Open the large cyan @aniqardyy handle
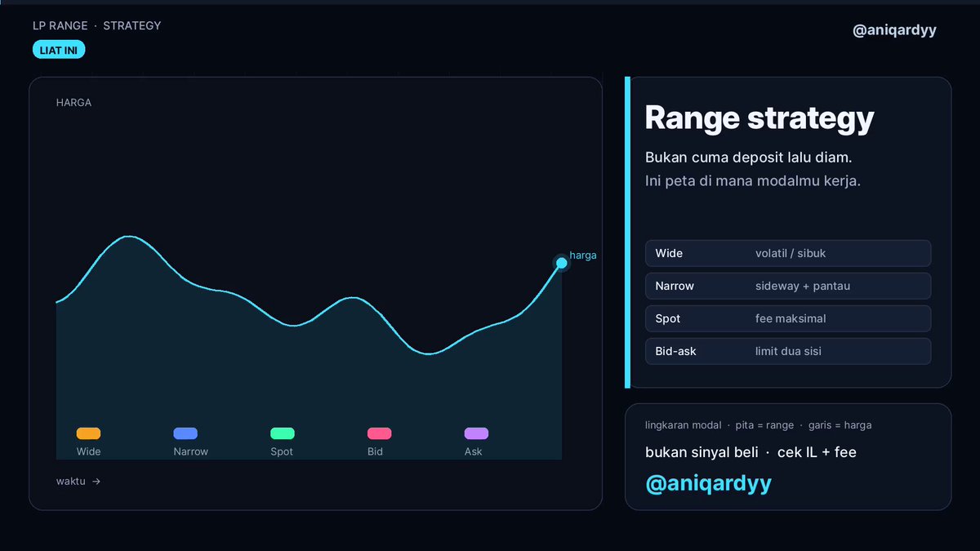The image size is (980, 551). click(708, 483)
